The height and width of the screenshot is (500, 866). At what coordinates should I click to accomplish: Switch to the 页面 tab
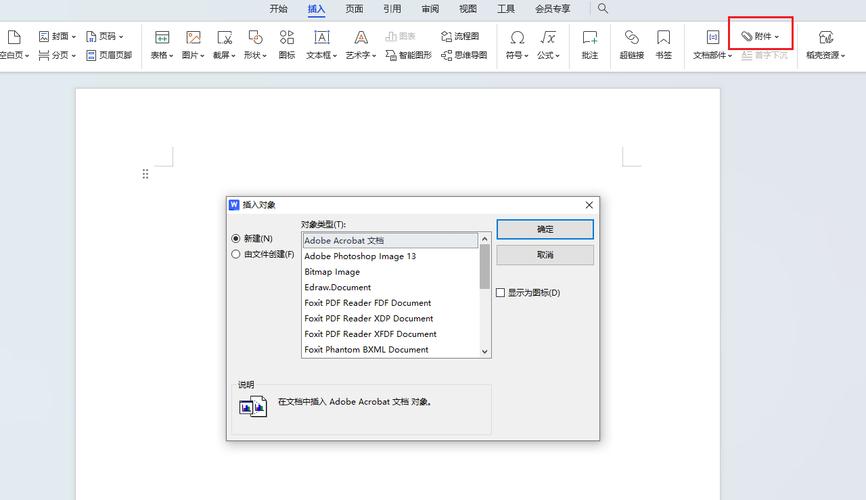(354, 9)
